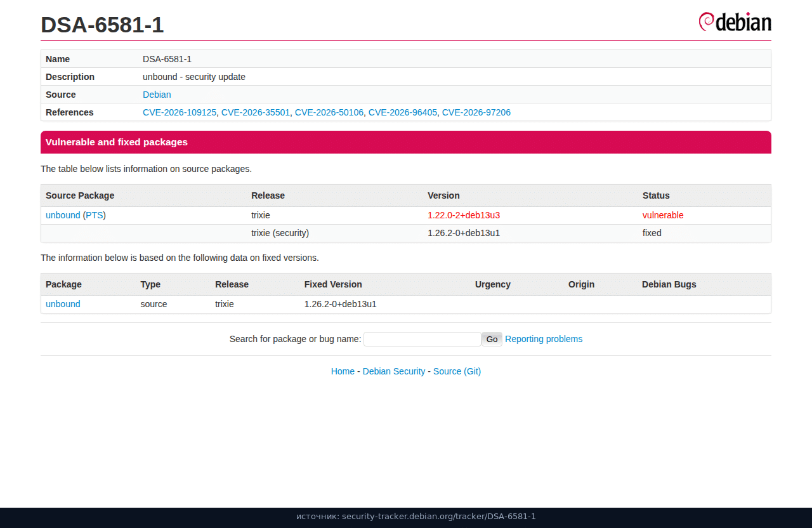Click the red version 1.22.0-2+deb13u3
This screenshot has width=812, height=528.
pos(464,215)
